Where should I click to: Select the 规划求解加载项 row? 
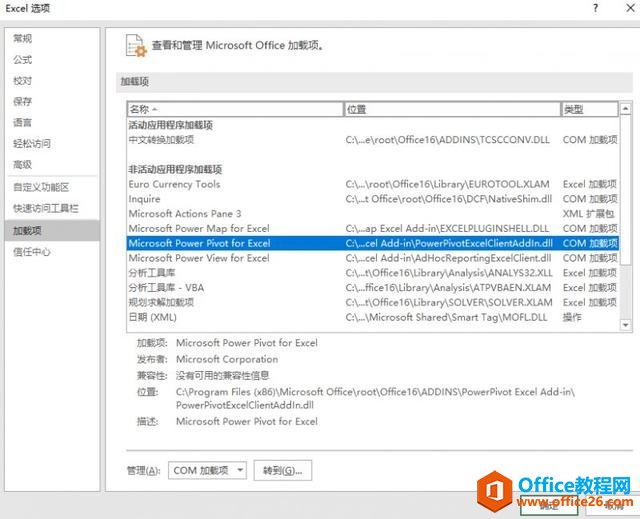pos(373,302)
